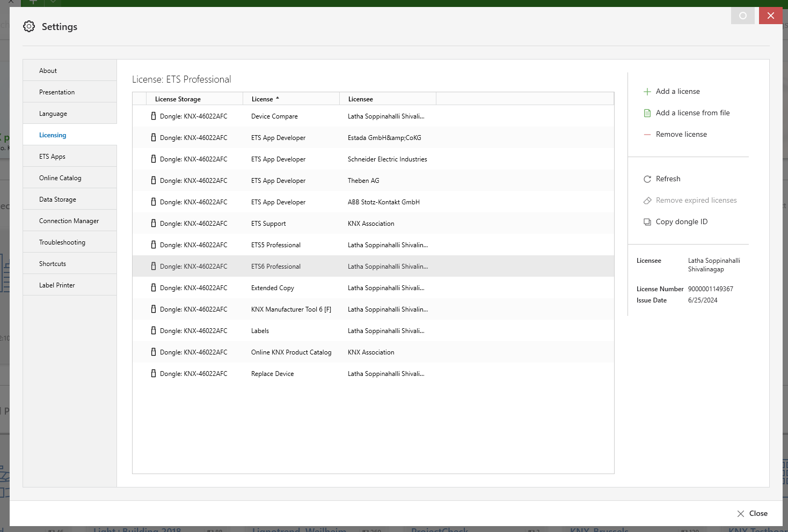
Task: Open the Data Storage tab
Action: point(70,199)
